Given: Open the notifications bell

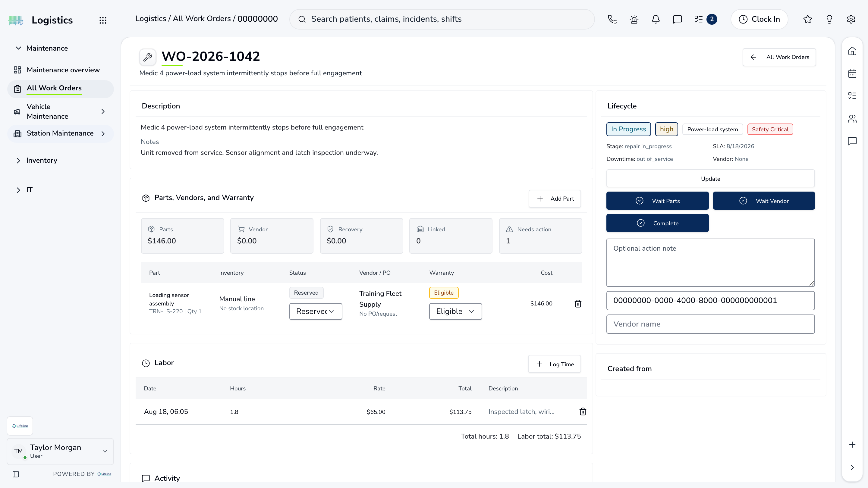Looking at the screenshot, I should (656, 19).
